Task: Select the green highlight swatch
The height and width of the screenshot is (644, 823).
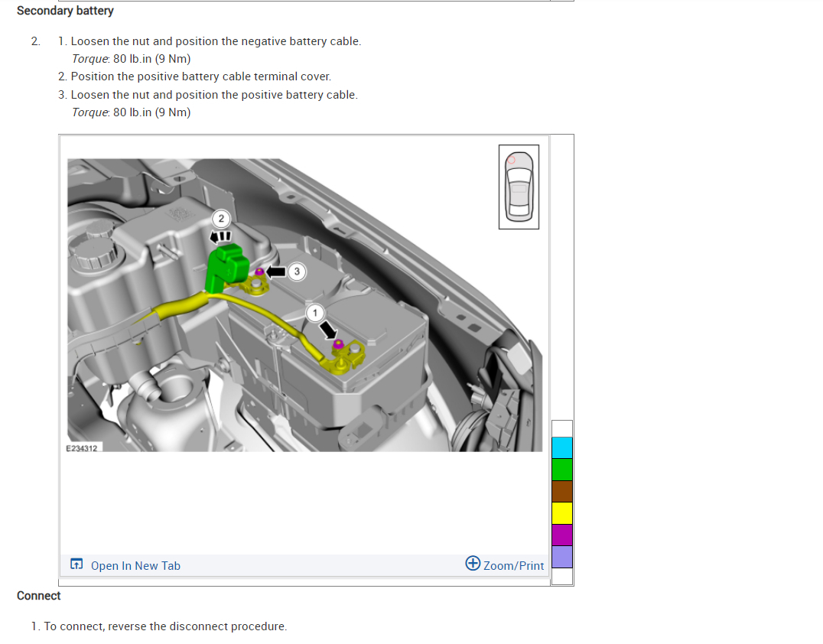Action: [562, 470]
